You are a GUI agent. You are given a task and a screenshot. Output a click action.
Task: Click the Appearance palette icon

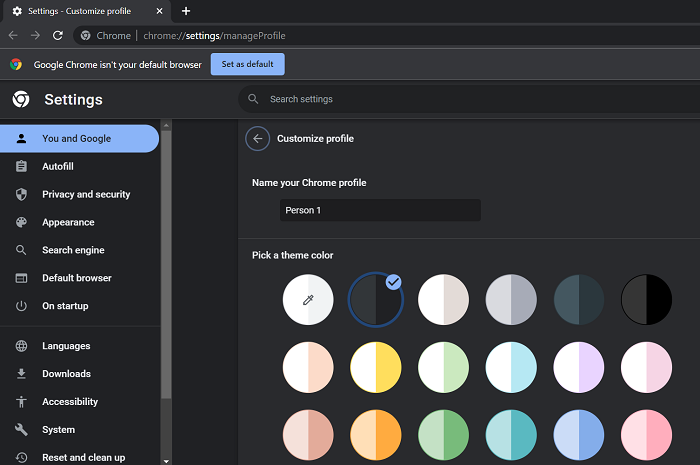[x=21, y=222]
